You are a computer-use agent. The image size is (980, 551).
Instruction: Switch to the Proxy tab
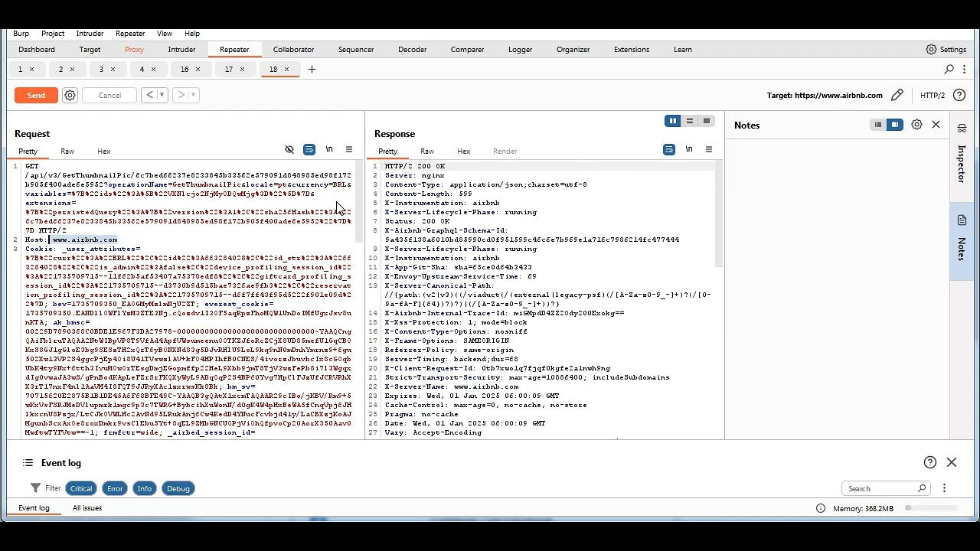click(x=134, y=50)
